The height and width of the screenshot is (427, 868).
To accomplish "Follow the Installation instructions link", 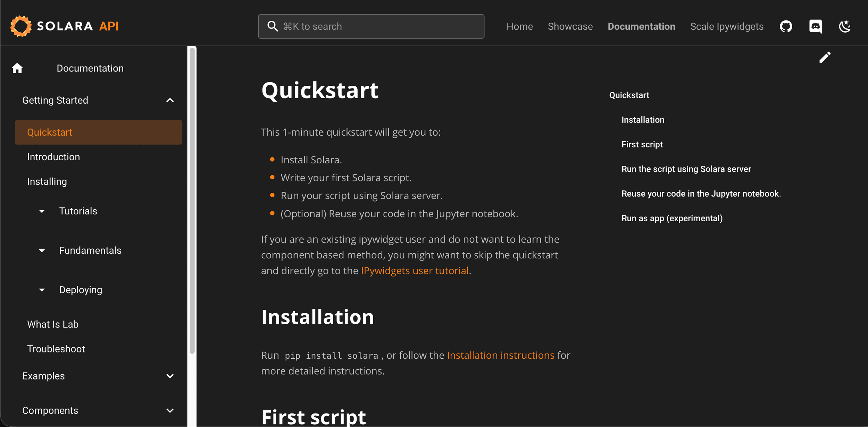I will [501, 355].
